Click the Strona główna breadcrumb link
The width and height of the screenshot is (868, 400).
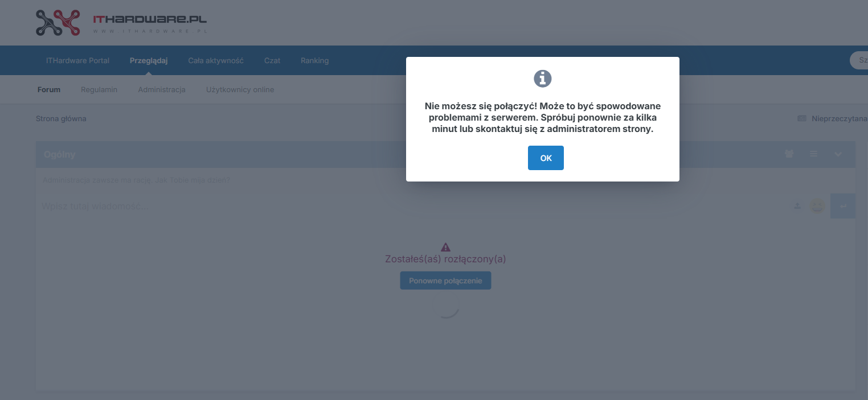click(x=61, y=118)
